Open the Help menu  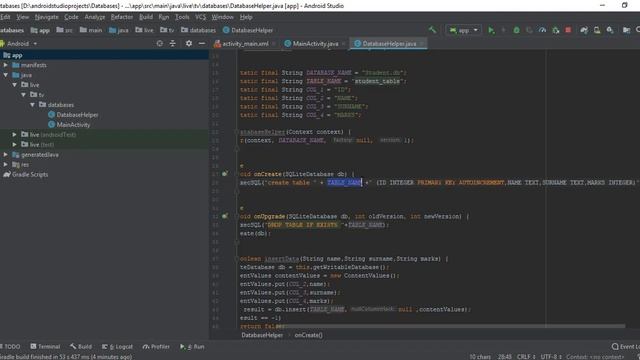tap(246, 17)
